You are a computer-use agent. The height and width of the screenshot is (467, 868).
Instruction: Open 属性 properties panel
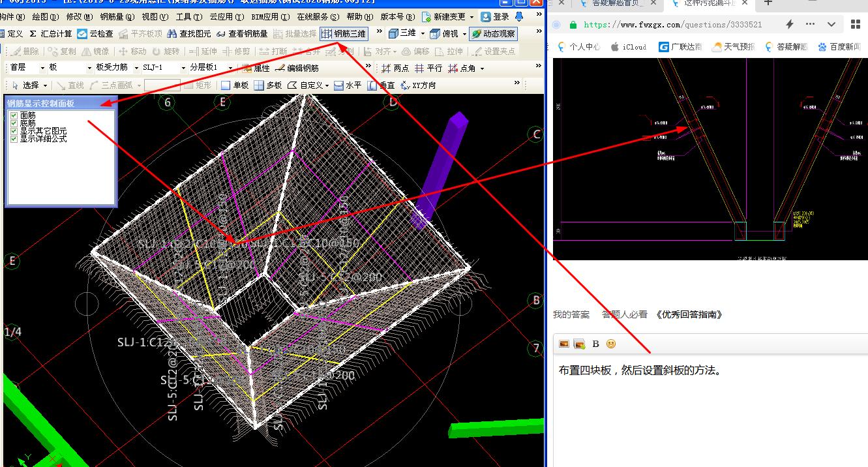point(256,68)
